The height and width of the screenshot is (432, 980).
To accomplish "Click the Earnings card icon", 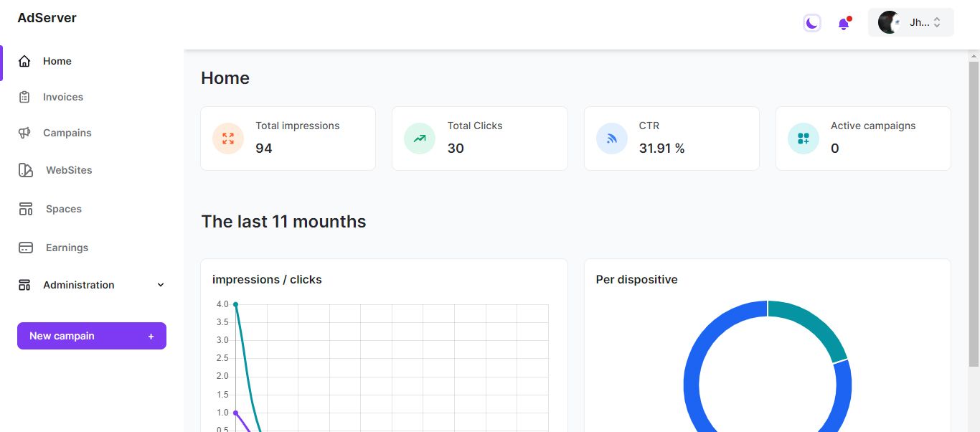I will [x=26, y=248].
